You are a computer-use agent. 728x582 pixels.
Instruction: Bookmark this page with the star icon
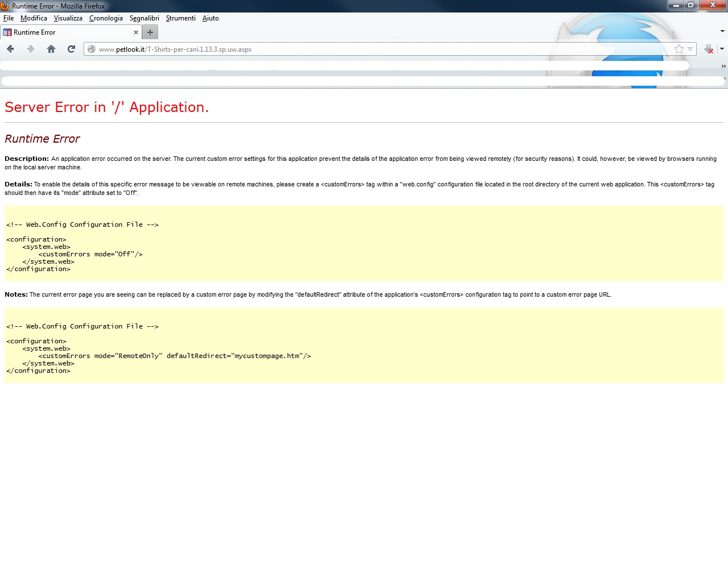click(x=679, y=49)
